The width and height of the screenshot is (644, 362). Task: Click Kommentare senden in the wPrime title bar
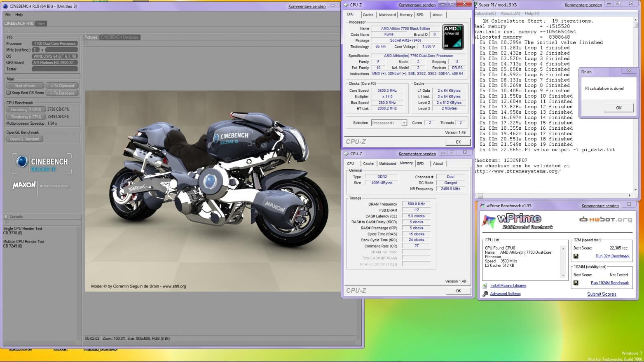(x=600, y=206)
